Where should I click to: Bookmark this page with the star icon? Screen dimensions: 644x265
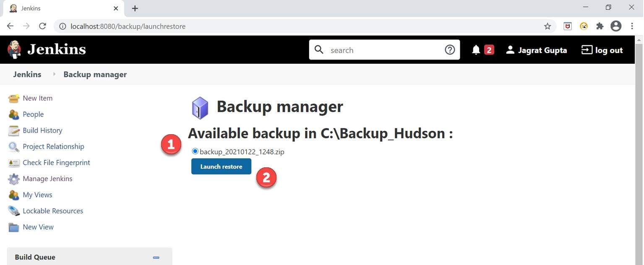[548, 26]
